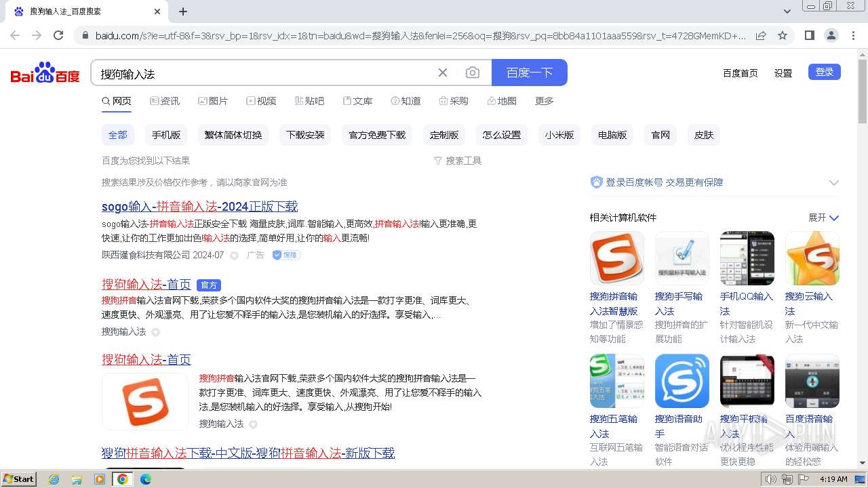The height and width of the screenshot is (488, 868).
Task: Open 搜狗语音助手 icon
Action: [x=682, y=380]
